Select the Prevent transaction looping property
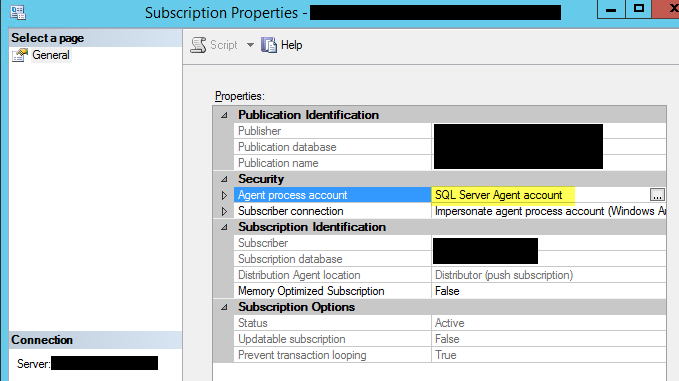679x381 pixels. point(333,355)
